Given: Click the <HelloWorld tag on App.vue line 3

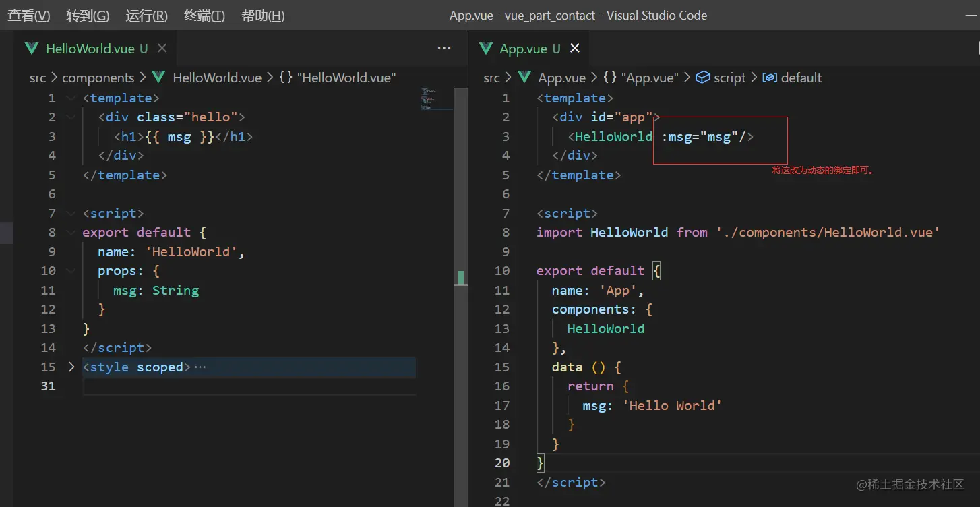Looking at the screenshot, I should [610, 137].
